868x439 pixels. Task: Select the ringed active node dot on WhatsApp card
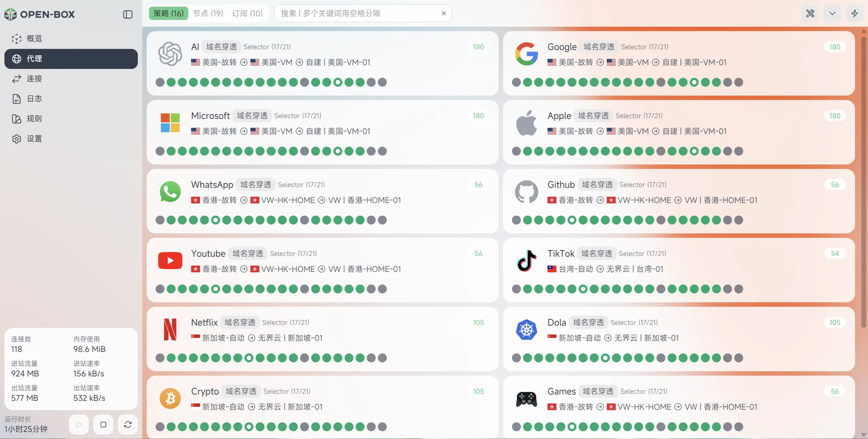tap(215, 220)
